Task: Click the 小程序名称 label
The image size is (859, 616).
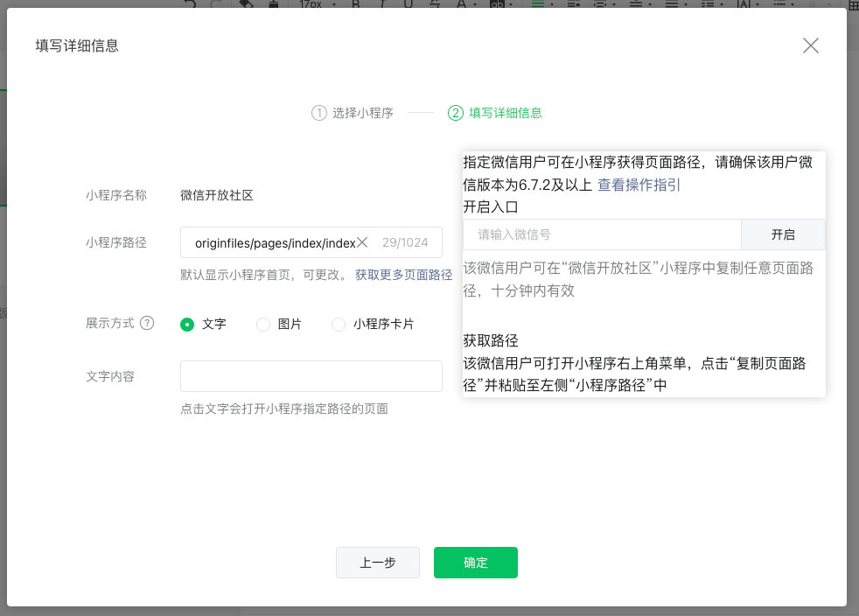Action: tap(116, 195)
